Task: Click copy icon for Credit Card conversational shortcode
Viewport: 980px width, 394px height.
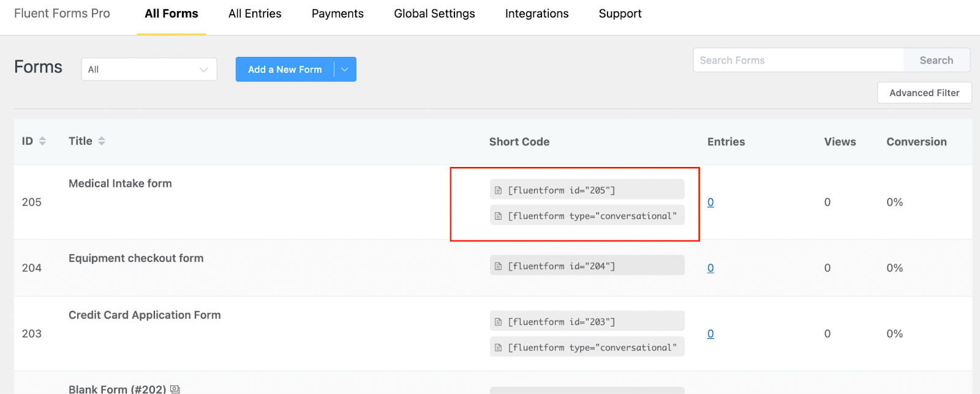Action: point(498,348)
